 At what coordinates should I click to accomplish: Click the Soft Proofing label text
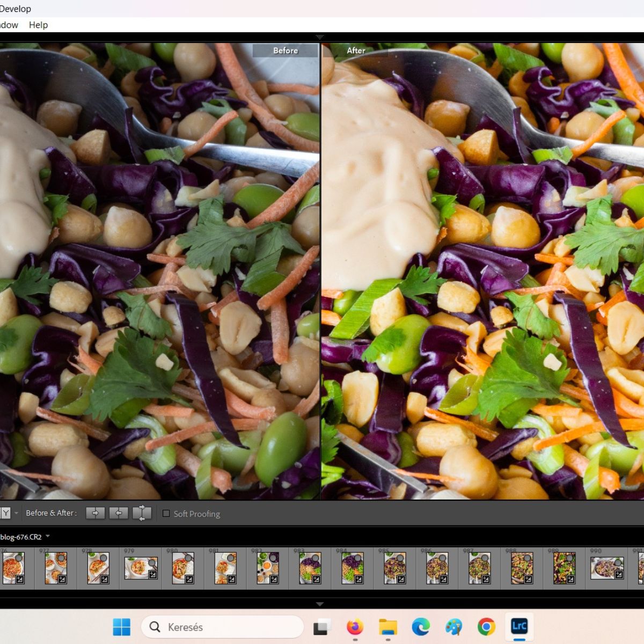coord(197,514)
